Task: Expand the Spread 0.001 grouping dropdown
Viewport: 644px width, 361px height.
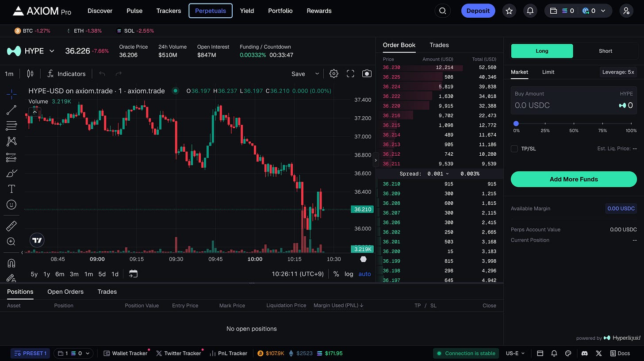Action: point(438,174)
